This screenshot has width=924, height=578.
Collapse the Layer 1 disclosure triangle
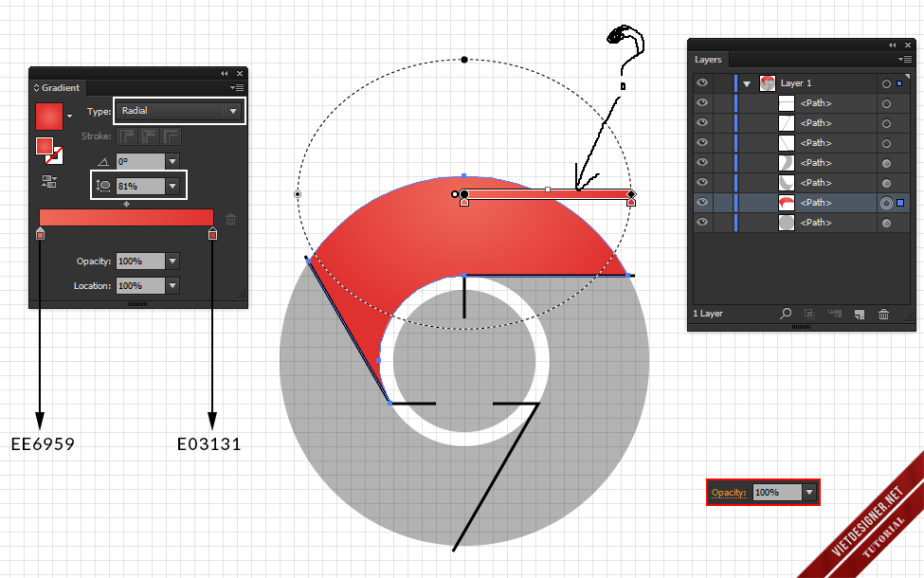[747, 83]
